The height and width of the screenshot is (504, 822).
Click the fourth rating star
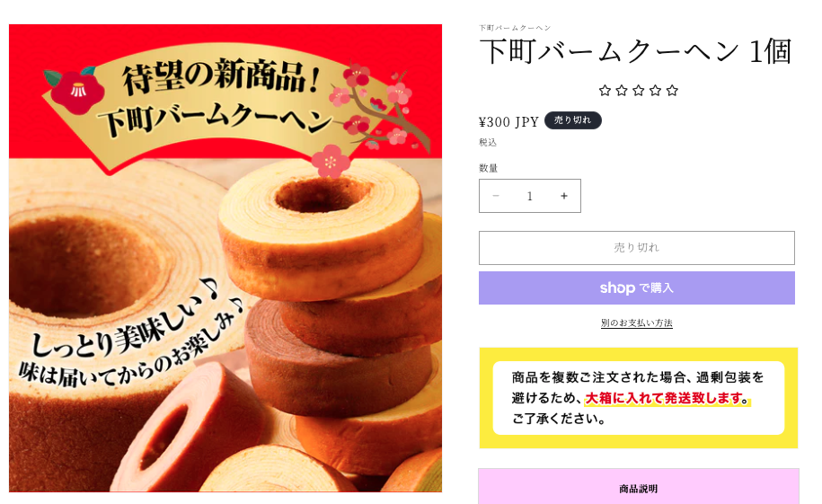655,91
